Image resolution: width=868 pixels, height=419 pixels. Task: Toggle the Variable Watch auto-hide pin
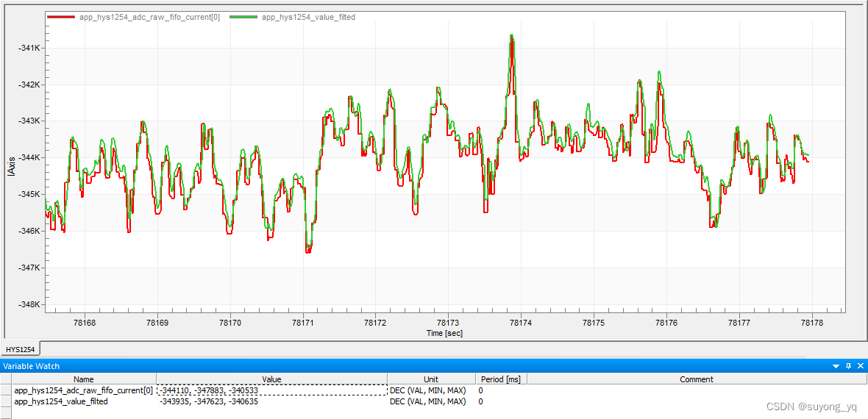click(848, 366)
